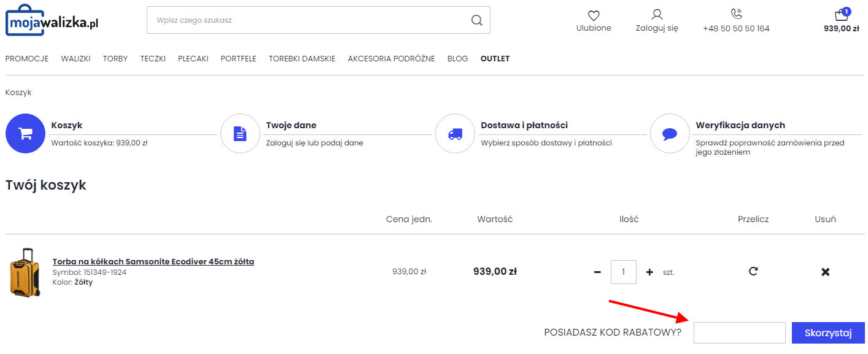Click the Przelicz refresh icon
This screenshot has width=868, height=354.
tap(753, 271)
